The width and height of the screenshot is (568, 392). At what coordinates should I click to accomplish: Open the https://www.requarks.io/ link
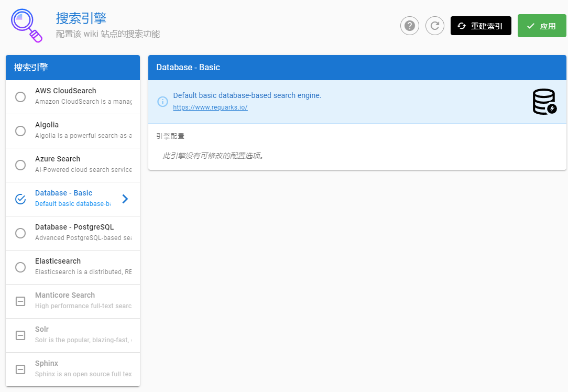tap(210, 107)
